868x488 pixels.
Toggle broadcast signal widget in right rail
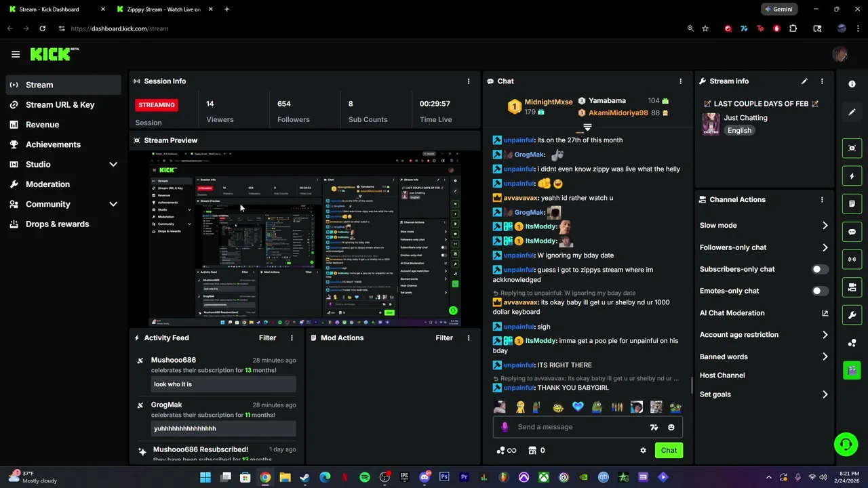click(852, 259)
